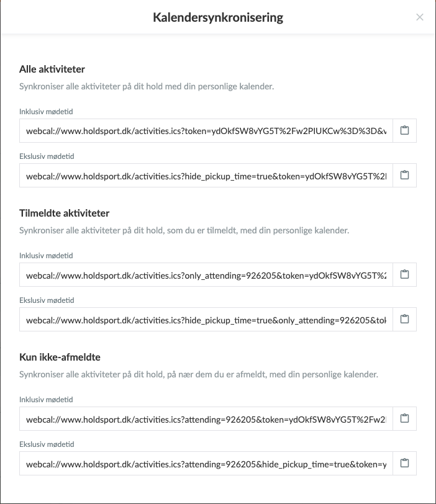Click the eksklusiv mødetid URL field under Alle aktiviteter
This screenshot has height=504, width=436.
click(206, 176)
